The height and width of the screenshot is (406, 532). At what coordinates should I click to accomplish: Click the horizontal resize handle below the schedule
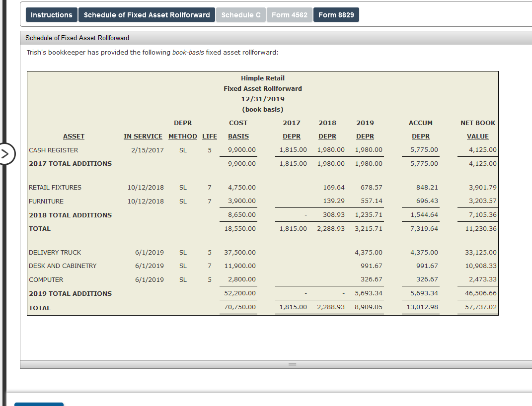pos(293,364)
